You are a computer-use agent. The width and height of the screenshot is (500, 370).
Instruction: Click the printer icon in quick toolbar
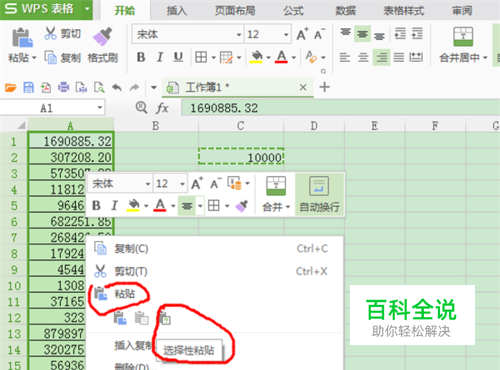point(63,88)
